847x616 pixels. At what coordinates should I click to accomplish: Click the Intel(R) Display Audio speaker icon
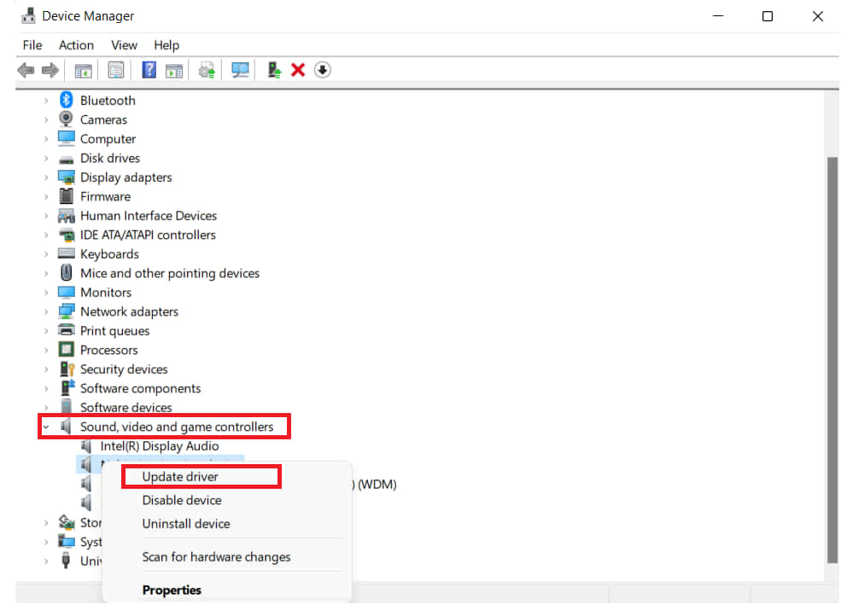pos(86,446)
